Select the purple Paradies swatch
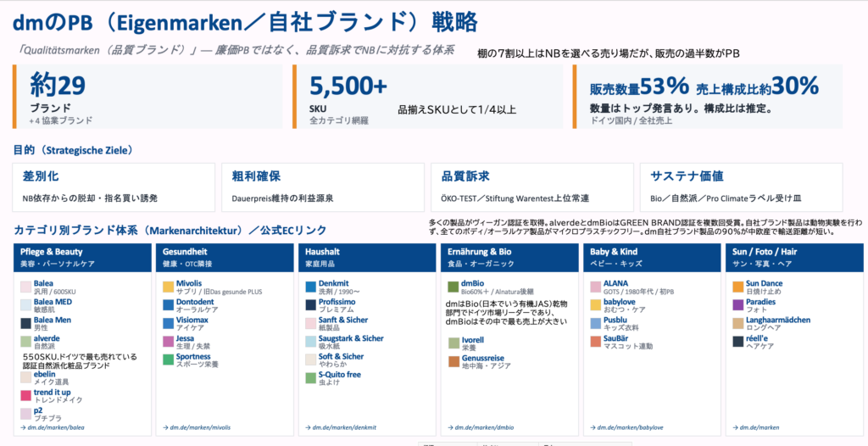Screen dimensions: 868x446 tap(738, 305)
